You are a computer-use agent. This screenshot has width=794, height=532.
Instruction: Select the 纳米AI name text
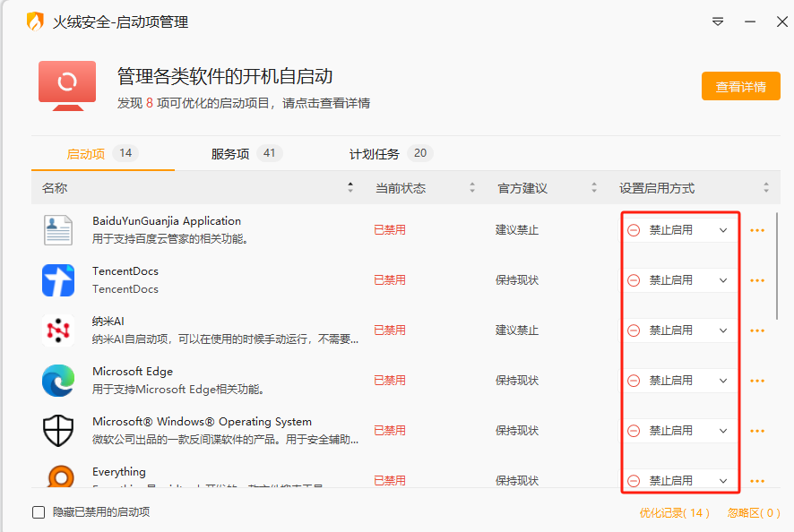[108, 322]
